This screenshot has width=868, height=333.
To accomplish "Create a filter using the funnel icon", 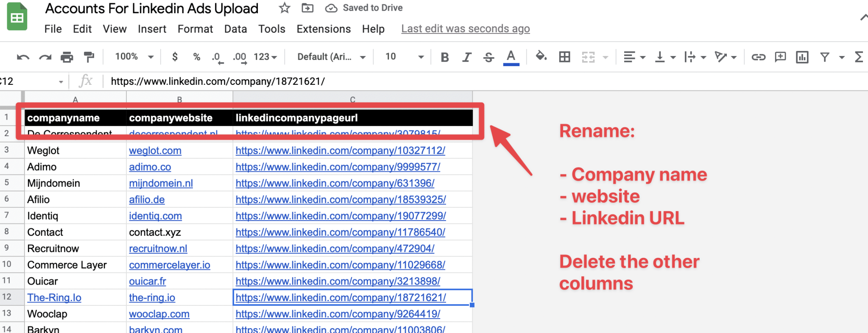I will pos(825,57).
